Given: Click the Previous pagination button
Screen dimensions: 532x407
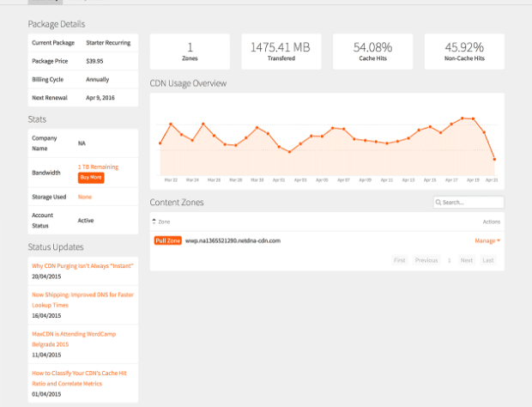Looking at the screenshot, I should point(426,259).
